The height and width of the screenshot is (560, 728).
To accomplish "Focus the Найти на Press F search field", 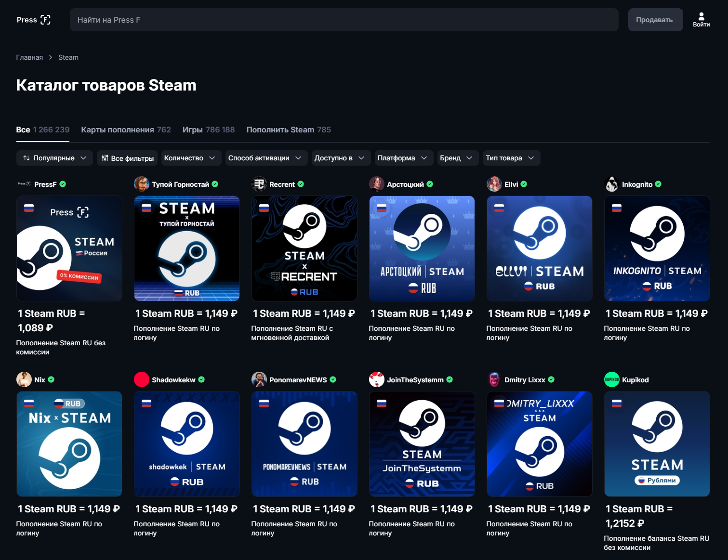I will (x=344, y=20).
